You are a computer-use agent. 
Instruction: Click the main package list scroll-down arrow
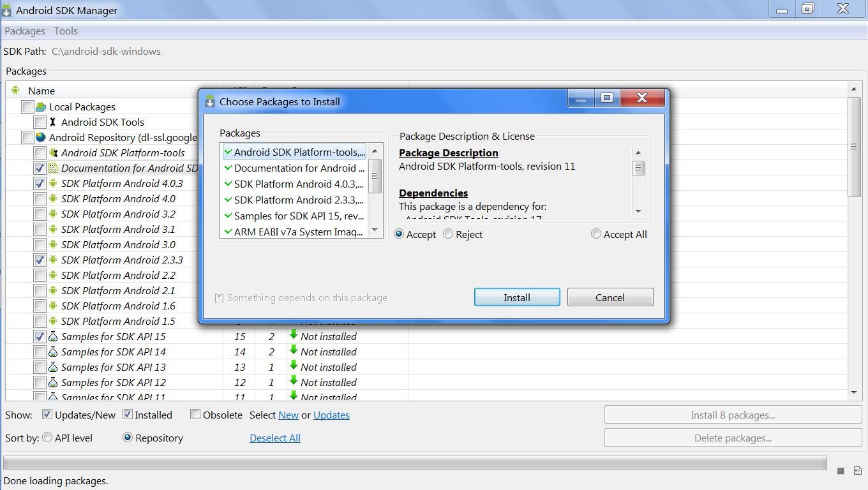point(855,393)
